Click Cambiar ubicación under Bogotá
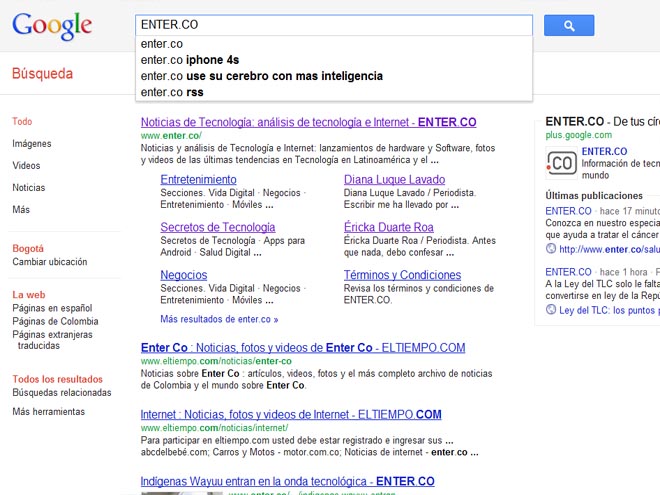The width and height of the screenshot is (660, 495). [50, 262]
